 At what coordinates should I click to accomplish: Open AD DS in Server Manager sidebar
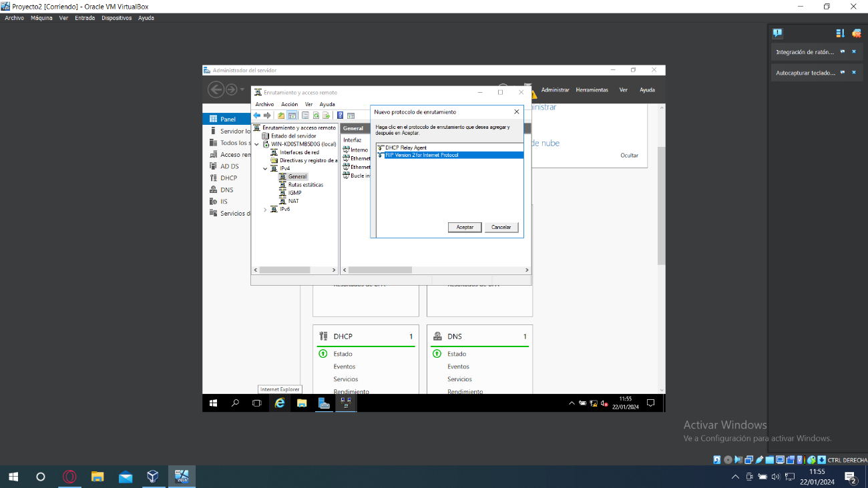230,166
